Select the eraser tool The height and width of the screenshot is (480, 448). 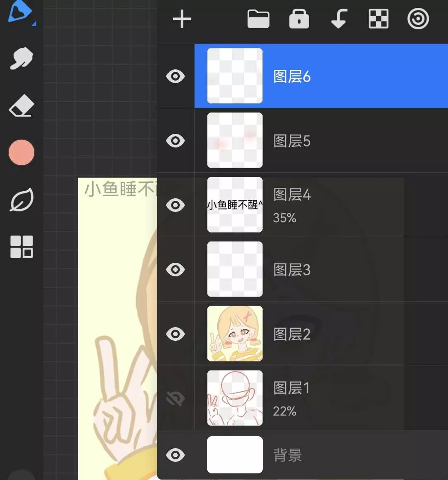(x=21, y=106)
